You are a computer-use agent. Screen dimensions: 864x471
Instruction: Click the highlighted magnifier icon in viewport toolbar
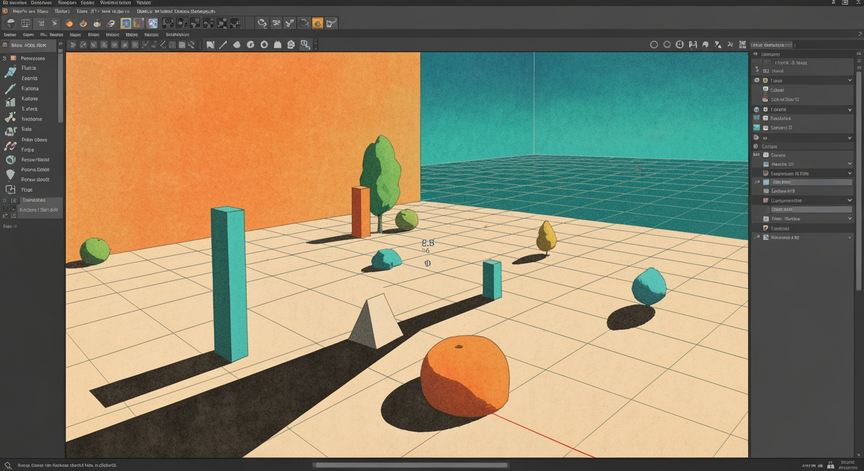[x=305, y=45]
